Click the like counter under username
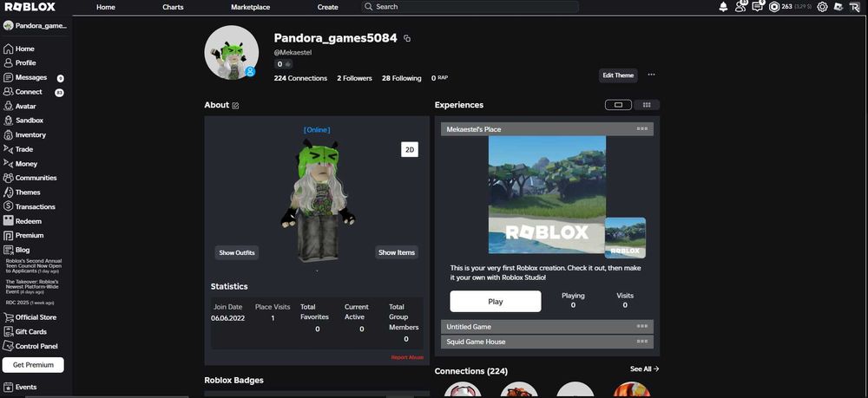 tap(284, 64)
